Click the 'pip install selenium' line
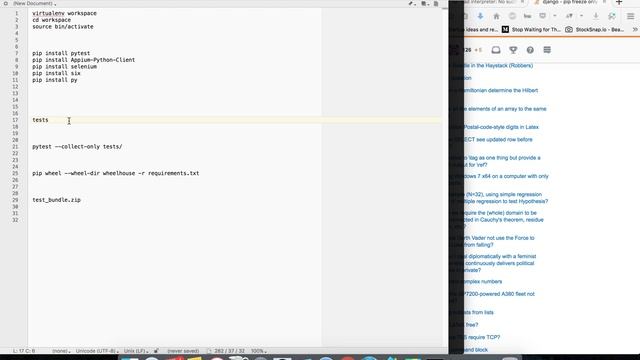 coord(64,67)
